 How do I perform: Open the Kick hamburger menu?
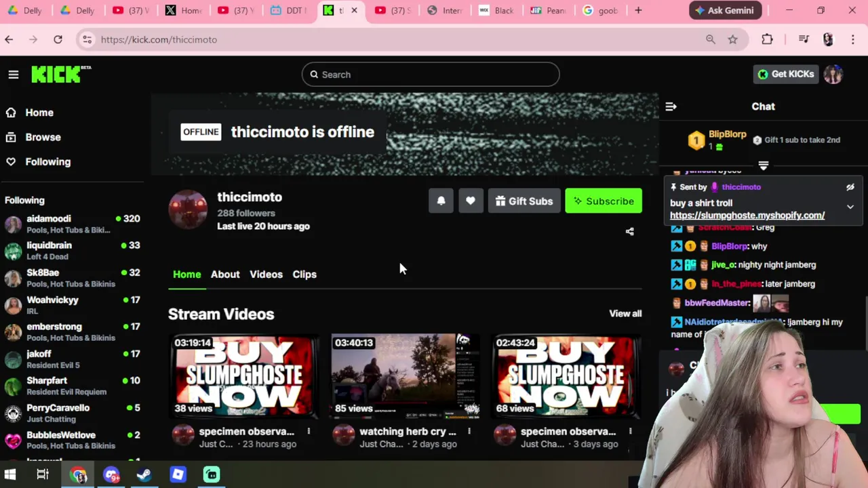tap(14, 75)
